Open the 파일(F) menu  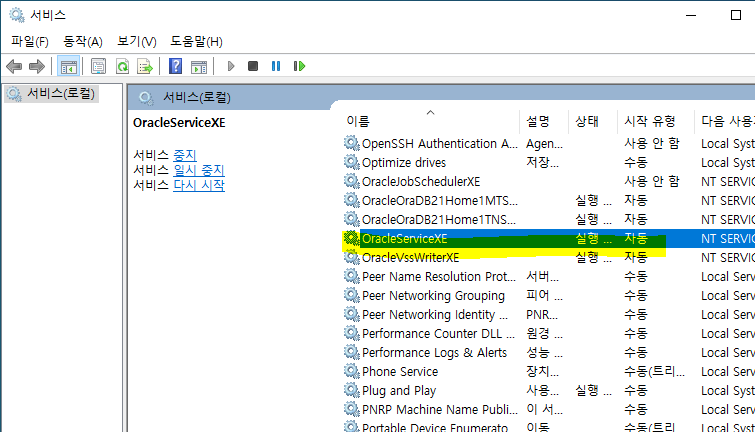pyautogui.click(x=30, y=42)
